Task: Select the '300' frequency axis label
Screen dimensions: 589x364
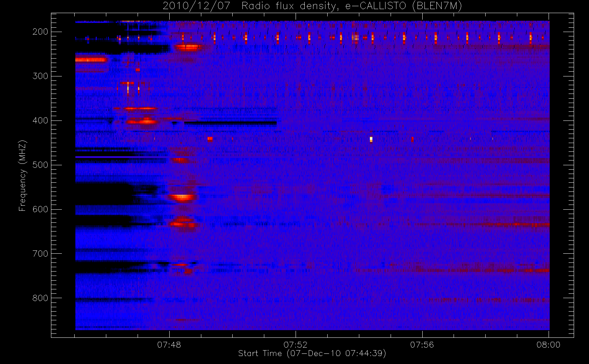Action: click(40, 76)
